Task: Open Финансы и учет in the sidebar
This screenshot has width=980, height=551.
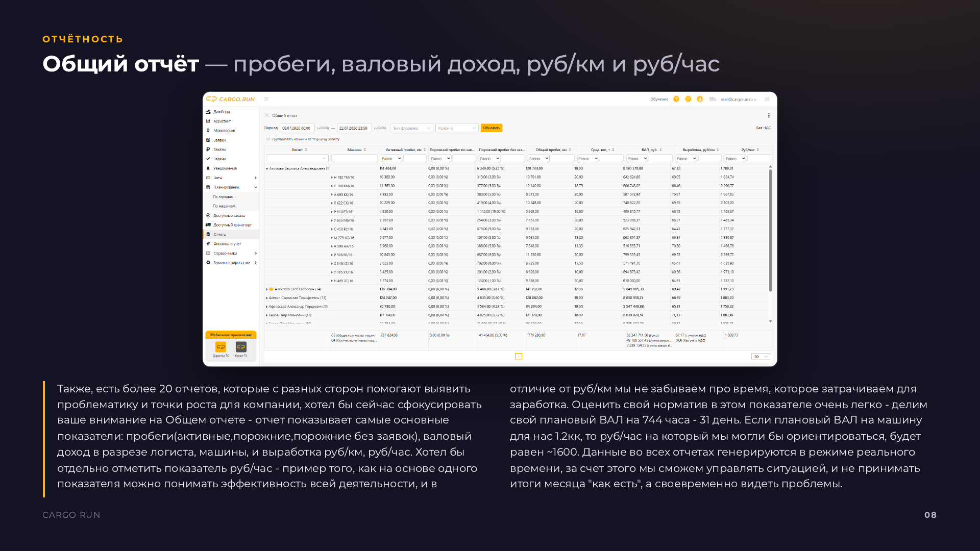Action: pyautogui.click(x=231, y=244)
